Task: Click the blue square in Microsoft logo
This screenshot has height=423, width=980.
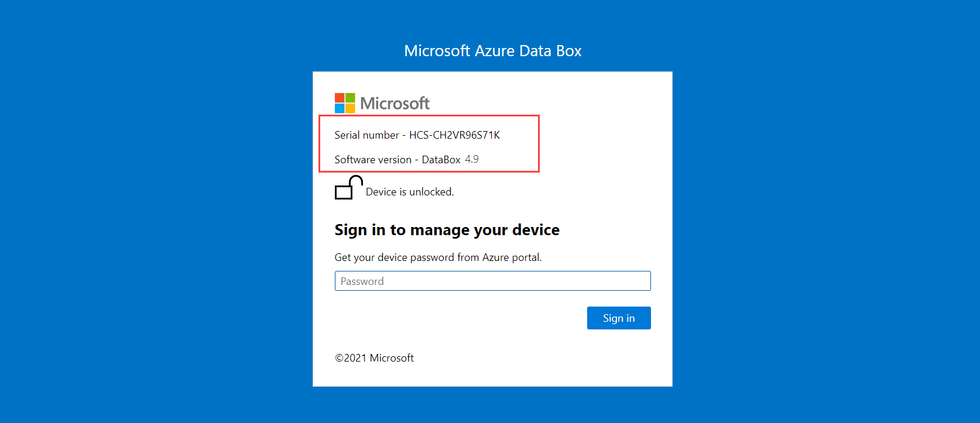Action: click(340, 108)
